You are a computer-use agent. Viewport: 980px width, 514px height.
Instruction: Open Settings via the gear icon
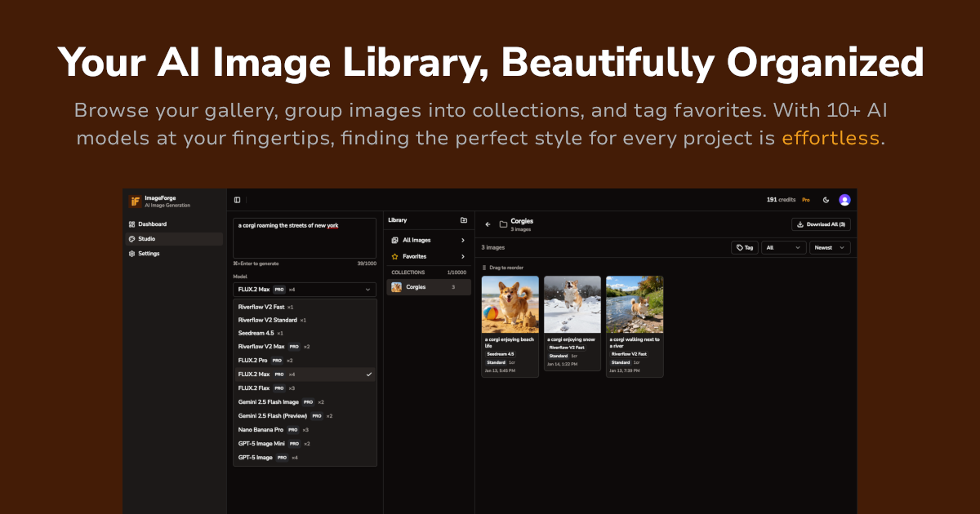[x=131, y=254]
